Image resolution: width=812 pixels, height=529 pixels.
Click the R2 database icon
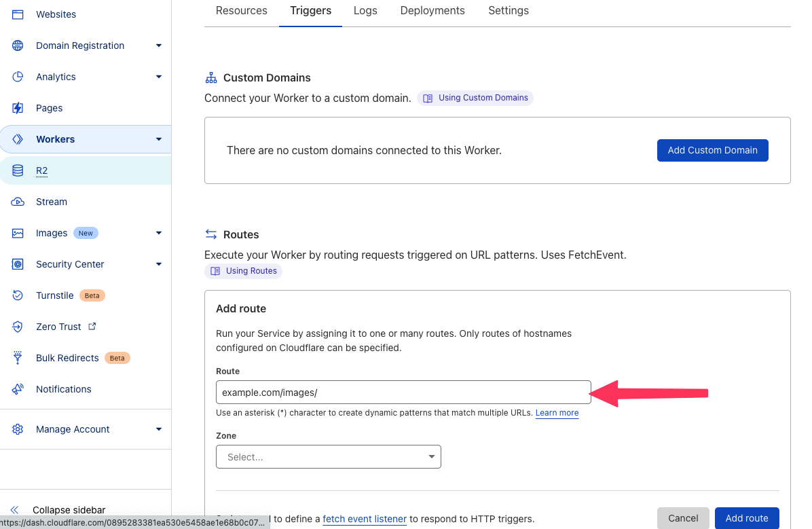(18, 170)
